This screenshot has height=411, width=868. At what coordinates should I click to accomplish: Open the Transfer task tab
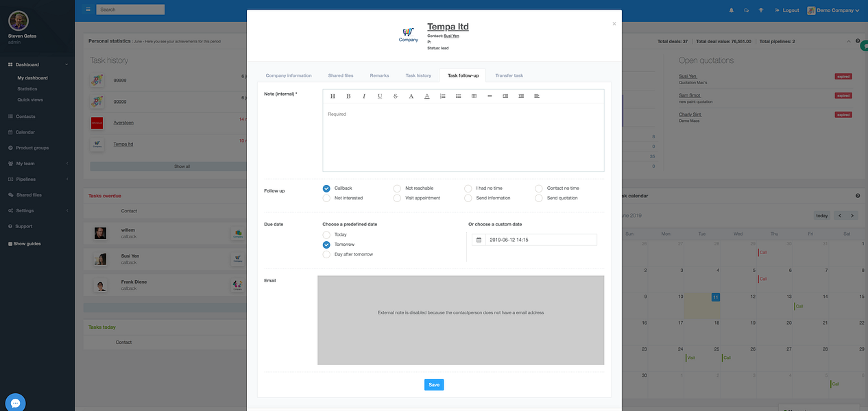coord(509,75)
